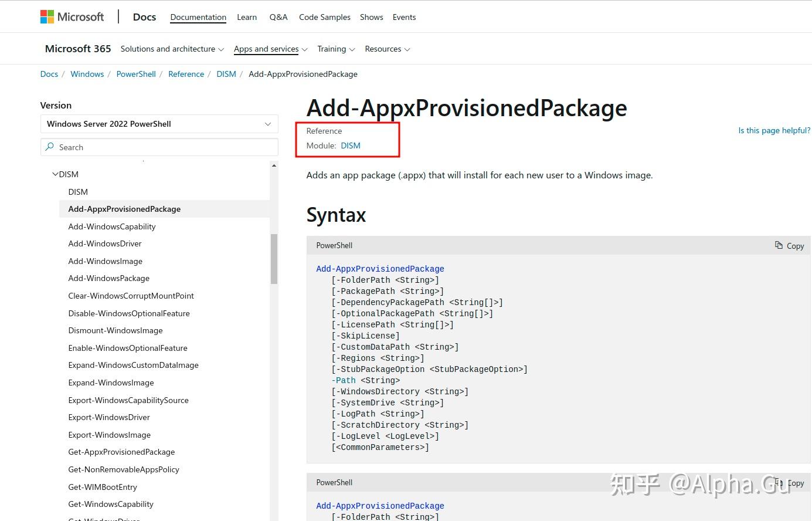Open the Version dropdown showing Windows Server 2022 PowerShell
The image size is (812, 521).
(159, 124)
